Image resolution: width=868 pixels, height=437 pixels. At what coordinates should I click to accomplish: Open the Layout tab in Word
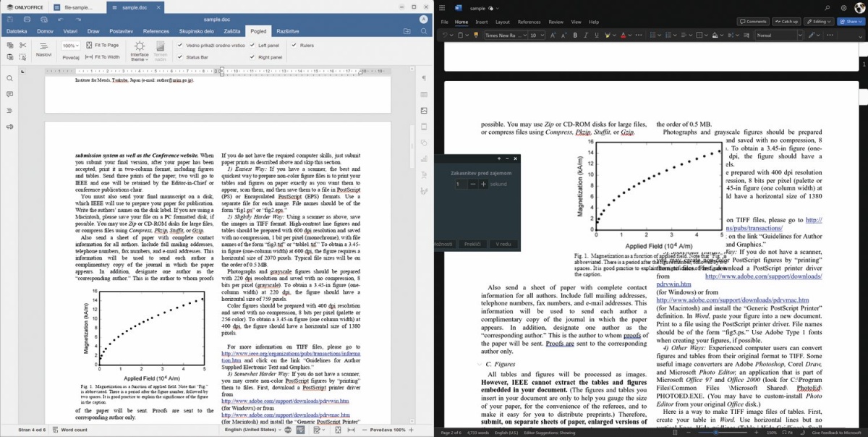(502, 22)
